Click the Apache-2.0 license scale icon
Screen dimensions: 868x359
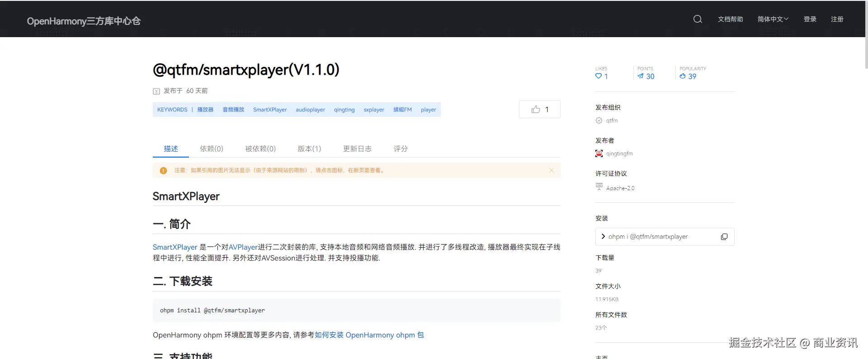pyautogui.click(x=599, y=187)
